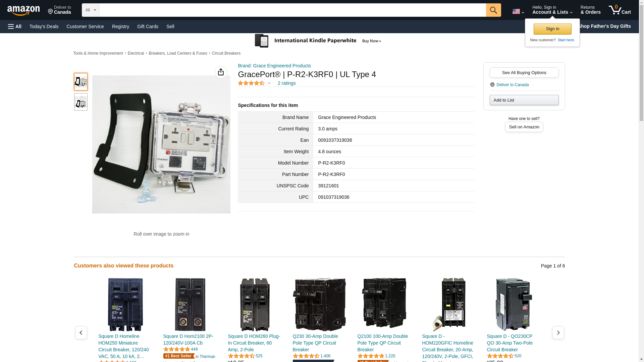The width and height of the screenshot is (644, 362).
Task: Click into the search input field
Action: coord(292,10)
